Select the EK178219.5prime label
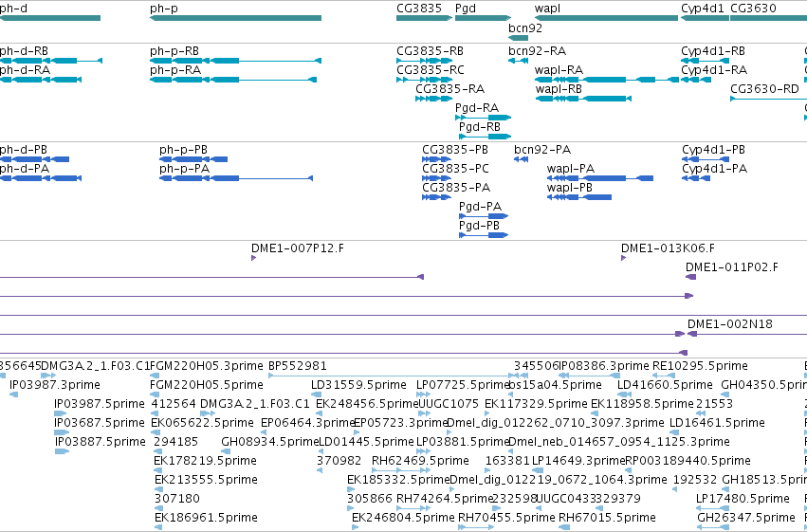This screenshot has height=532, width=807. 205,461
